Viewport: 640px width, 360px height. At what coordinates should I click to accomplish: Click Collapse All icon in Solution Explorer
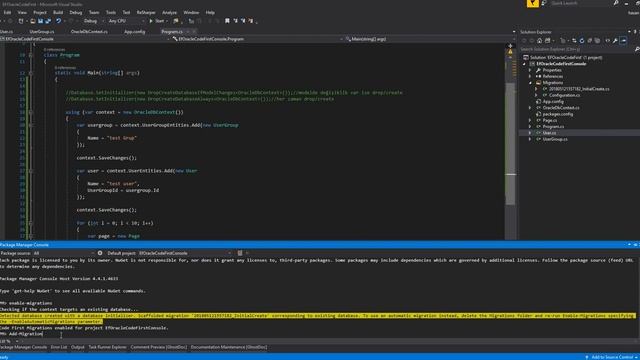point(589,40)
